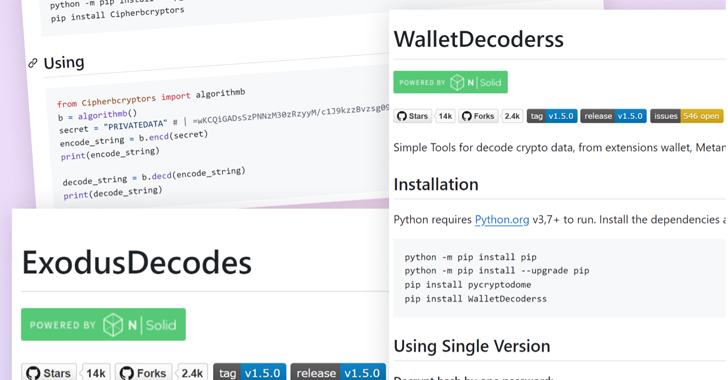Screen dimensions: 728x380
Task: Click the anchor link icon beside Using heading
Action: [x=32, y=63]
